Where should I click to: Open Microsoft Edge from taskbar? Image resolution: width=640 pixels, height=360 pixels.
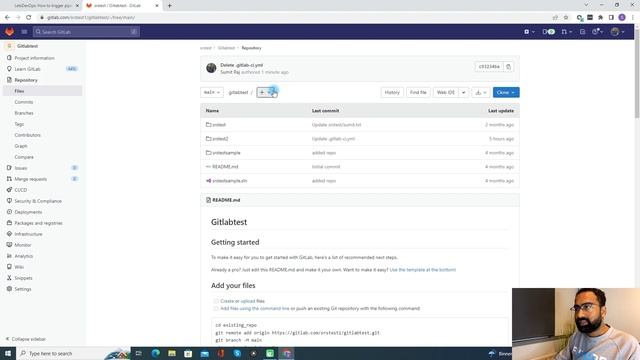click(156, 353)
